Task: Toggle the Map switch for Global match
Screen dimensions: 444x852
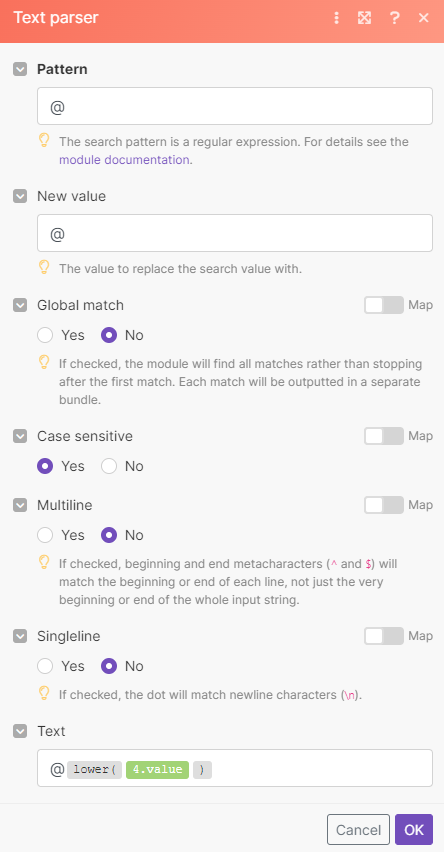Action: point(384,305)
